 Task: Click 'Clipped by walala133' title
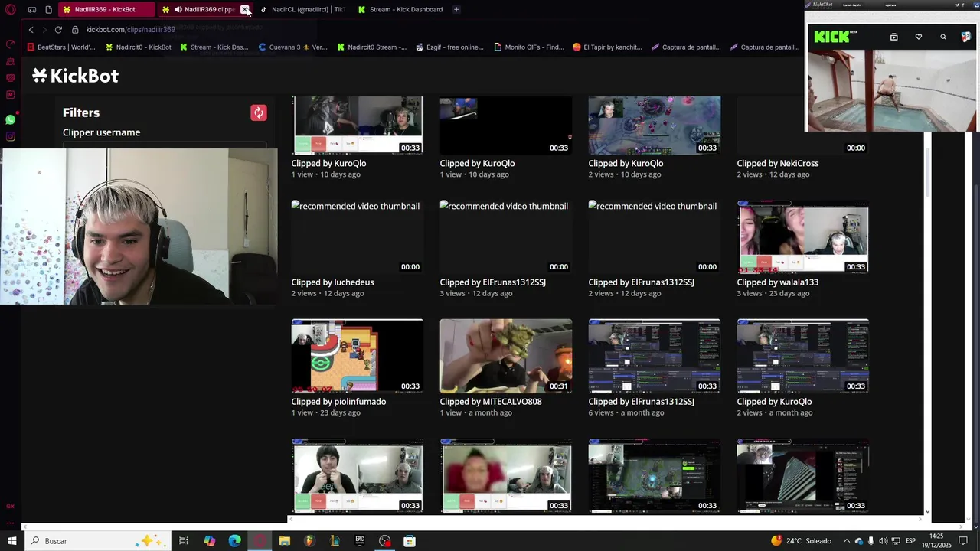[777, 282]
